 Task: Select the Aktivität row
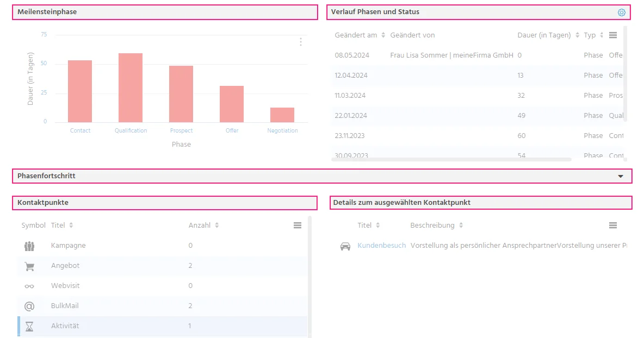(x=162, y=326)
